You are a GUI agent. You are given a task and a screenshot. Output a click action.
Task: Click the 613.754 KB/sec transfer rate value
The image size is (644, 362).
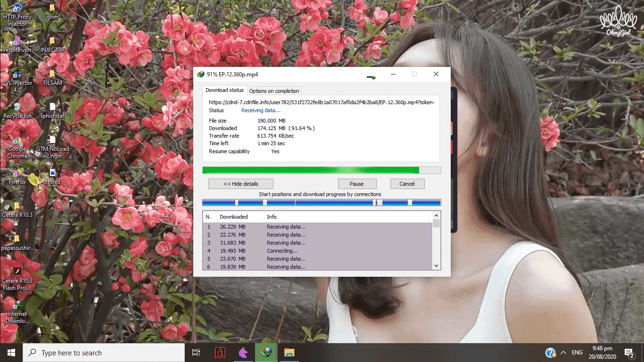point(276,136)
